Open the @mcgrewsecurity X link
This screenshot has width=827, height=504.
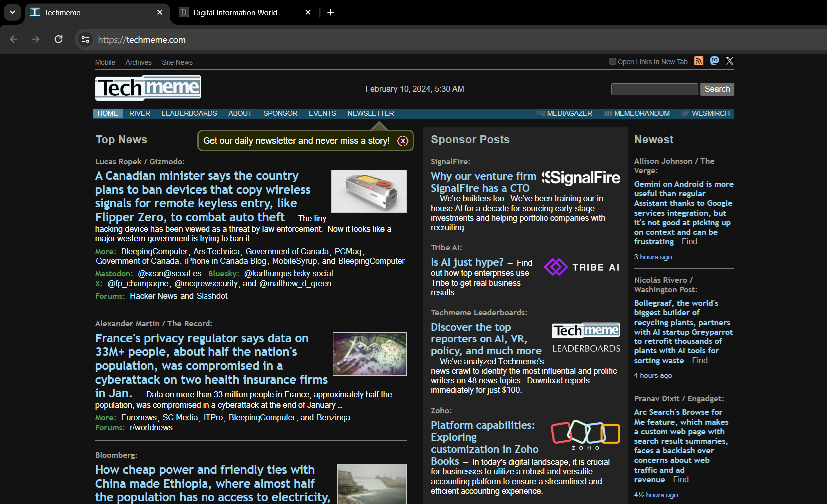pos(206,284)
